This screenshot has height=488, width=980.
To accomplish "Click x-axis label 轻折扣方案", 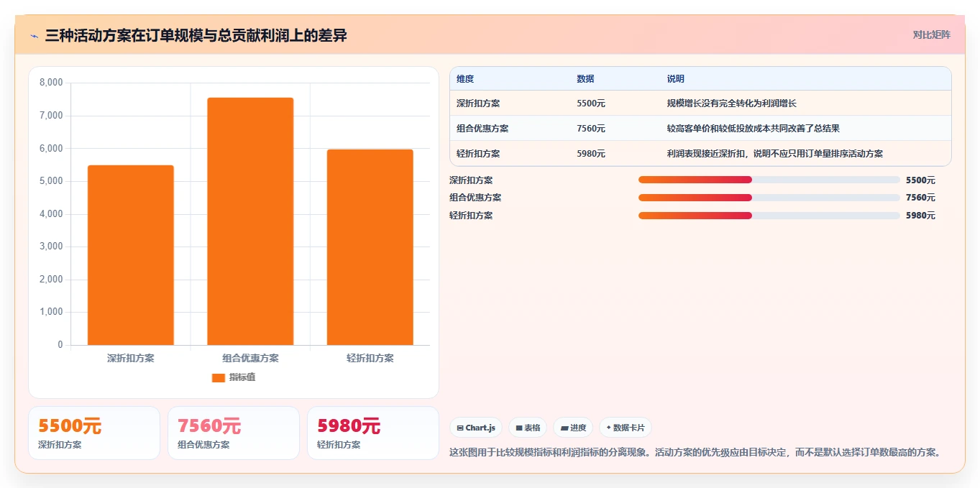I will click(x=370, y=358).
